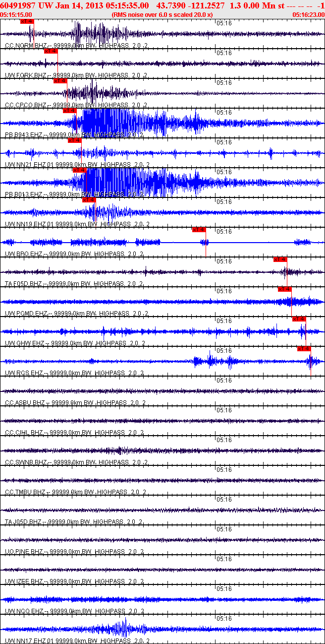Click the start time 05:15:15.00
The image size is (325, 644).
point(16,15)
